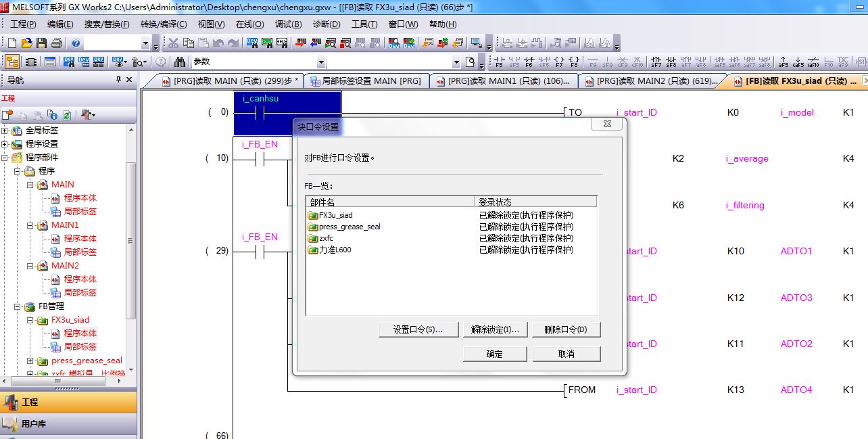868x439 pixels.
Task: Open the 在线(O) menu
Action: [249, 24]
